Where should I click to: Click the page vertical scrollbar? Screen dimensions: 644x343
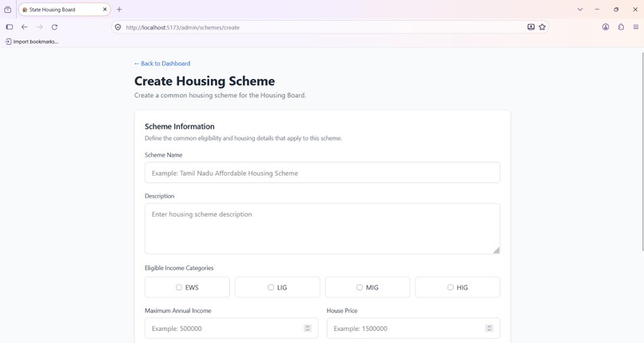point(642,152)
